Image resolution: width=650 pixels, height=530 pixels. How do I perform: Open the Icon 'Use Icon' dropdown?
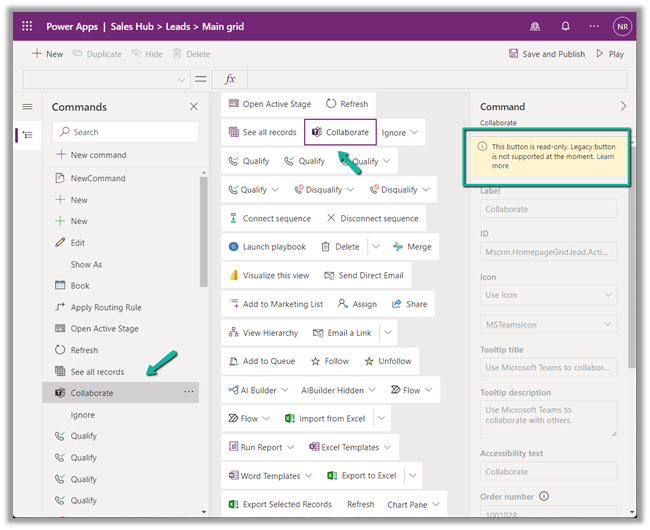click(548, 296)
